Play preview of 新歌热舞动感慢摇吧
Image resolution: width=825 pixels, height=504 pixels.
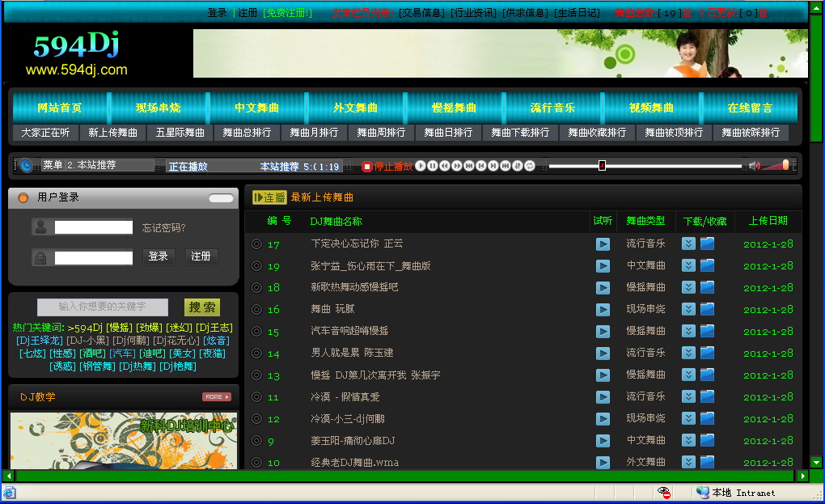pyautogui.click(x=603, y=288)
